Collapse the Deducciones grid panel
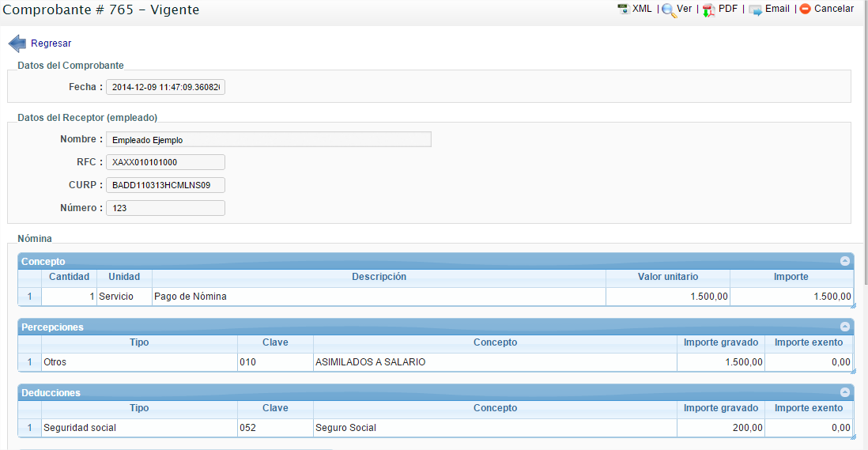This screenshot has width=868, height=450. pyautogui.click(x=844, y=392)
